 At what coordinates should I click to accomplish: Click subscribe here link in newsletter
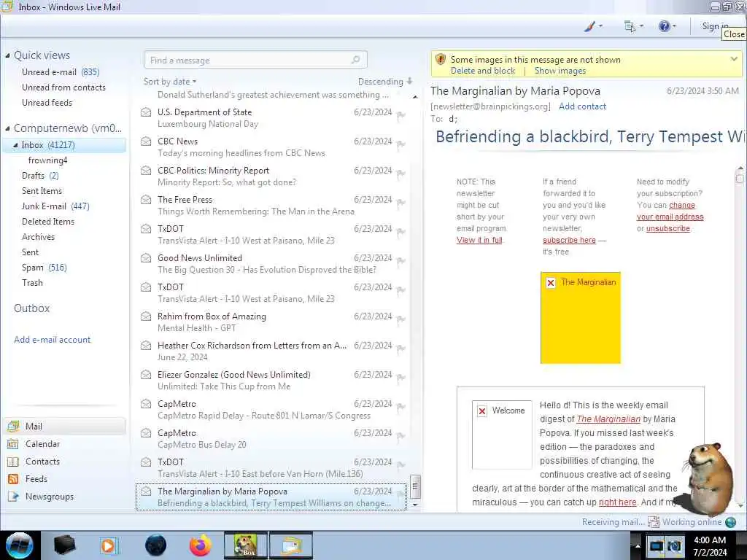(569, 240)
